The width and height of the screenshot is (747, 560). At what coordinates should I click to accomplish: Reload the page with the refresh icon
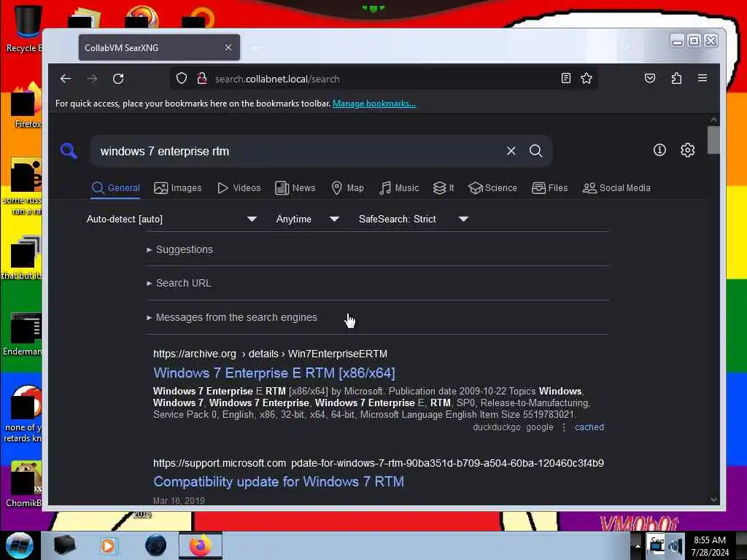point(118,79)
